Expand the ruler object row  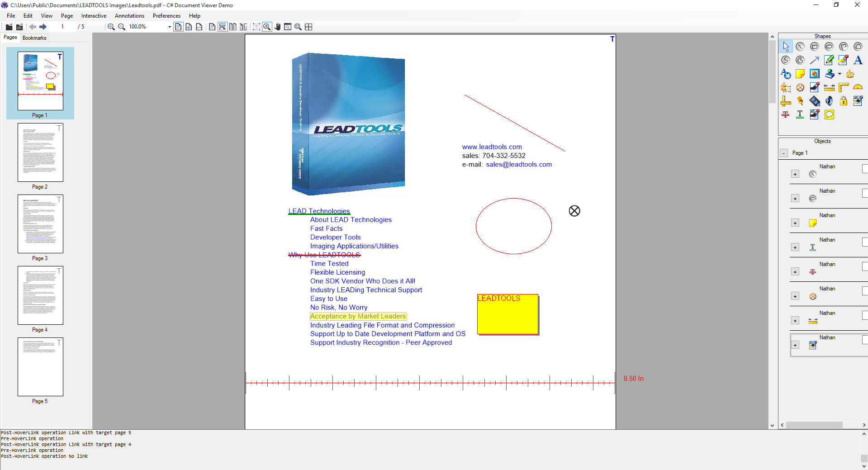pyautogui.click(x=795, y=321)
